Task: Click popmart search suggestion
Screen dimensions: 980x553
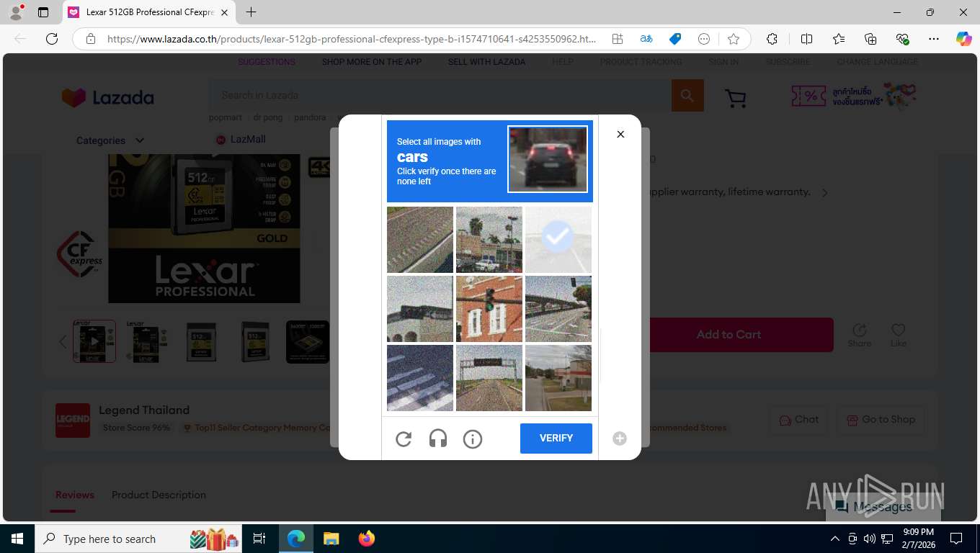Action: [226, 117]
